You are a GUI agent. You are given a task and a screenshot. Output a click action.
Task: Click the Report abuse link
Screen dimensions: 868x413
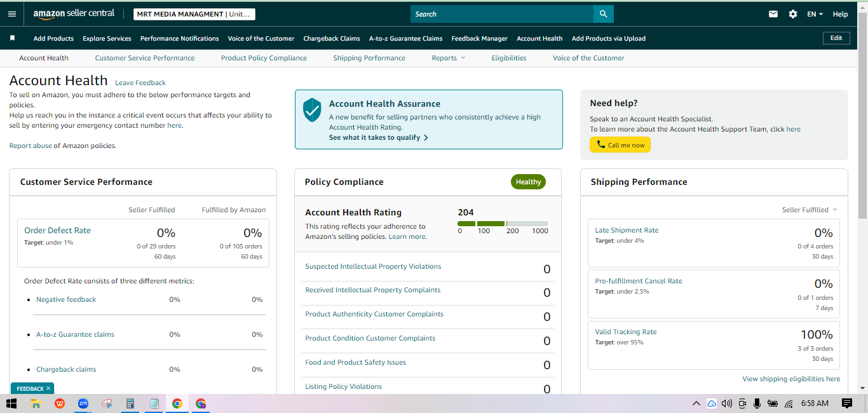click(31, 146)
